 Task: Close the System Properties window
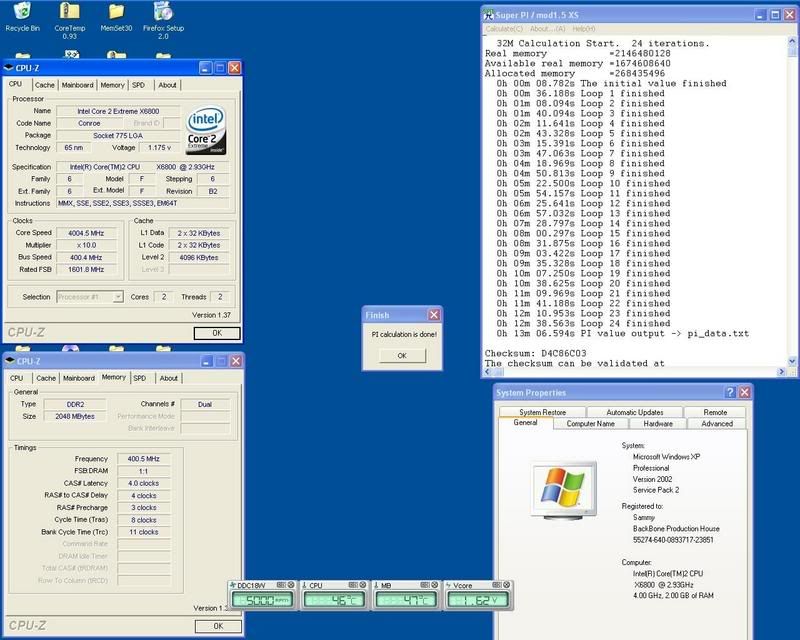click(744, 392)
